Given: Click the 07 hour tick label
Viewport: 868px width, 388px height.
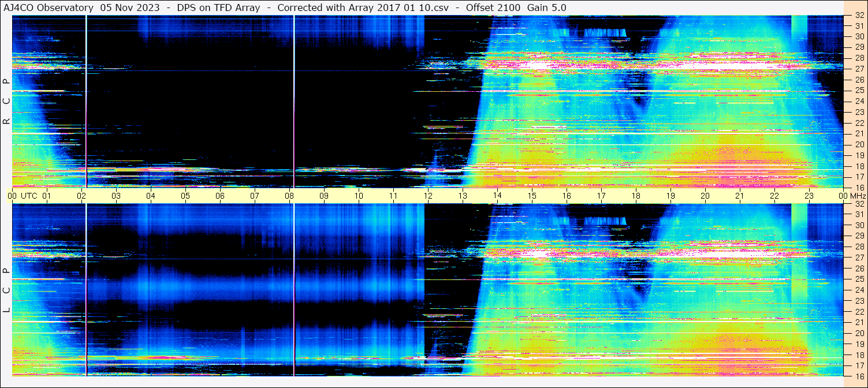Looking at the screenshot, I should (x=255, y=196).
